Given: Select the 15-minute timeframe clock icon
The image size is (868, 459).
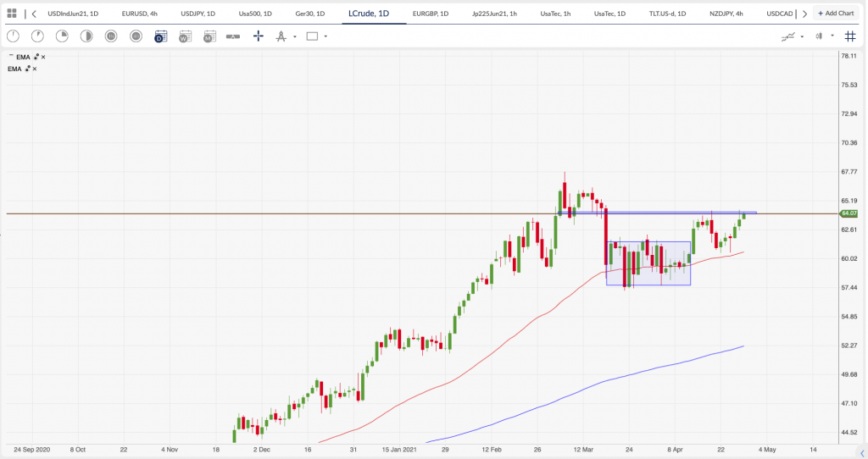Looking at the screenshot, I should (62, 36).
